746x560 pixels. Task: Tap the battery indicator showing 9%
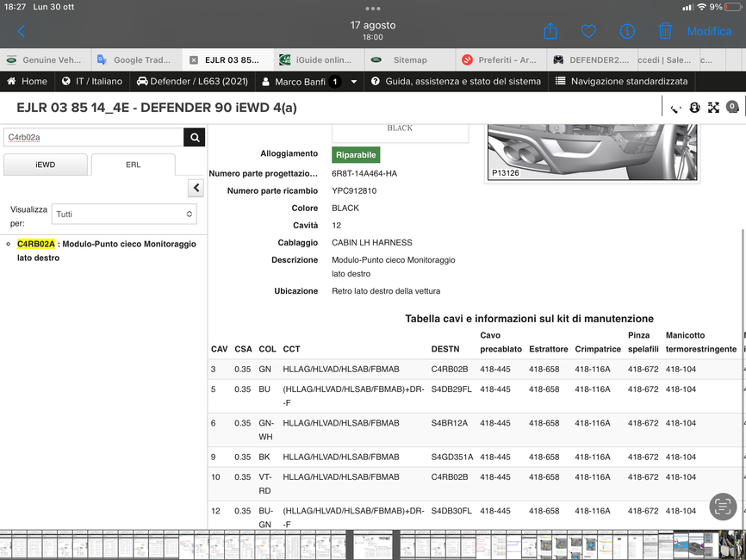coord(726,7)
